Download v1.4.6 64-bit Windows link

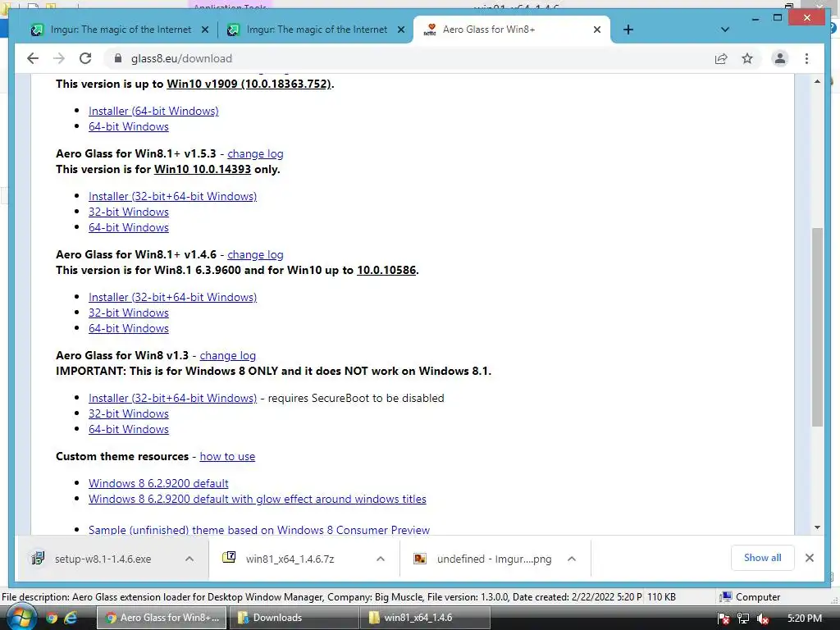pos(129,328)
